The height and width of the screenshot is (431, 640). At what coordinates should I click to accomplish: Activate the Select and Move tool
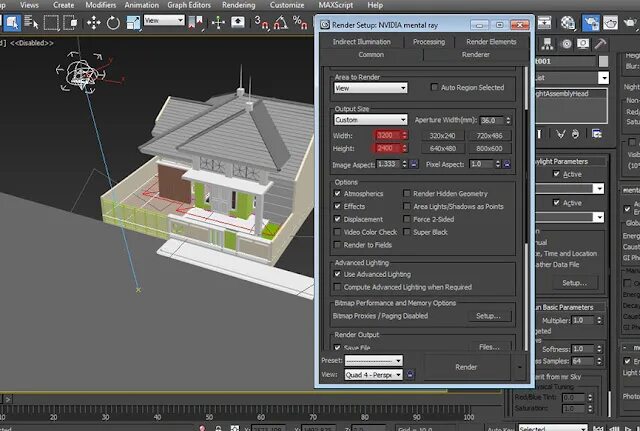tap(93, 22)
